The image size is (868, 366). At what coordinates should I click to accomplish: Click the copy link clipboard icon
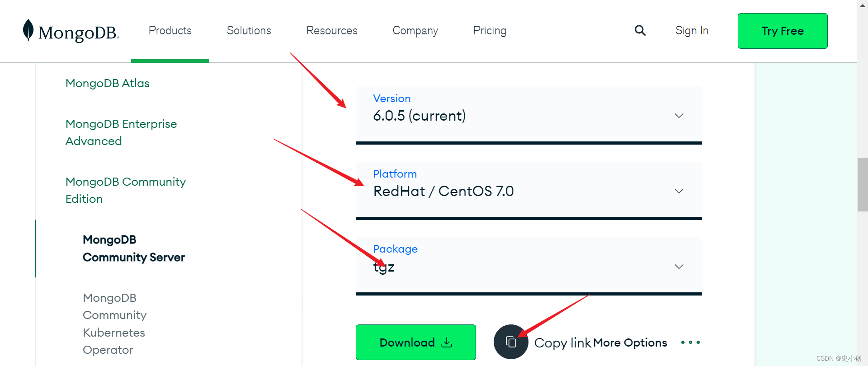pos(511,342)
